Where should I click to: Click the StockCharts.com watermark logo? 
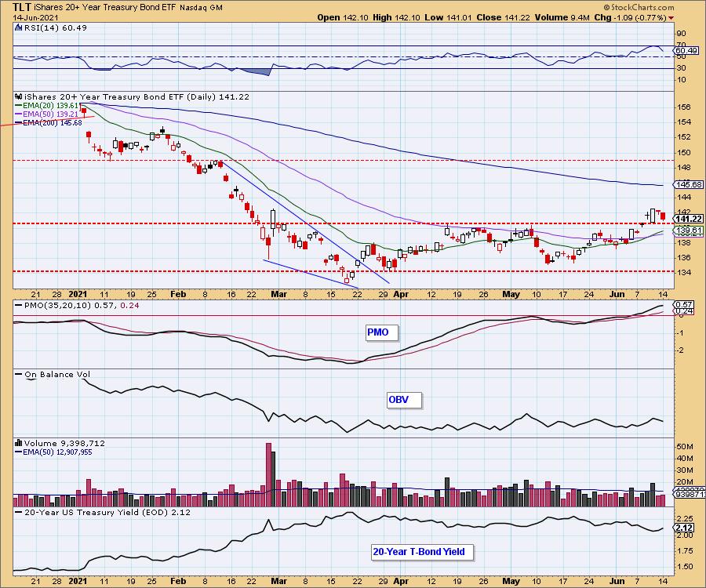639,7
